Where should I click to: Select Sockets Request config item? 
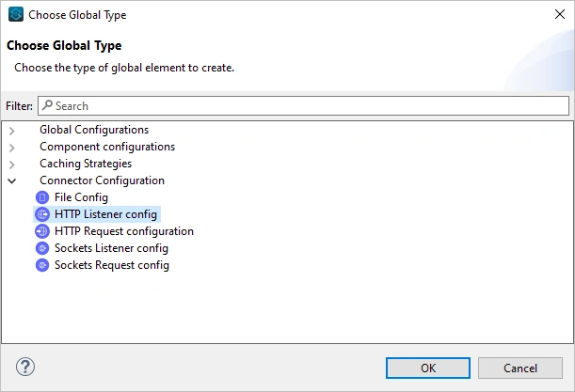coord(112,265)
